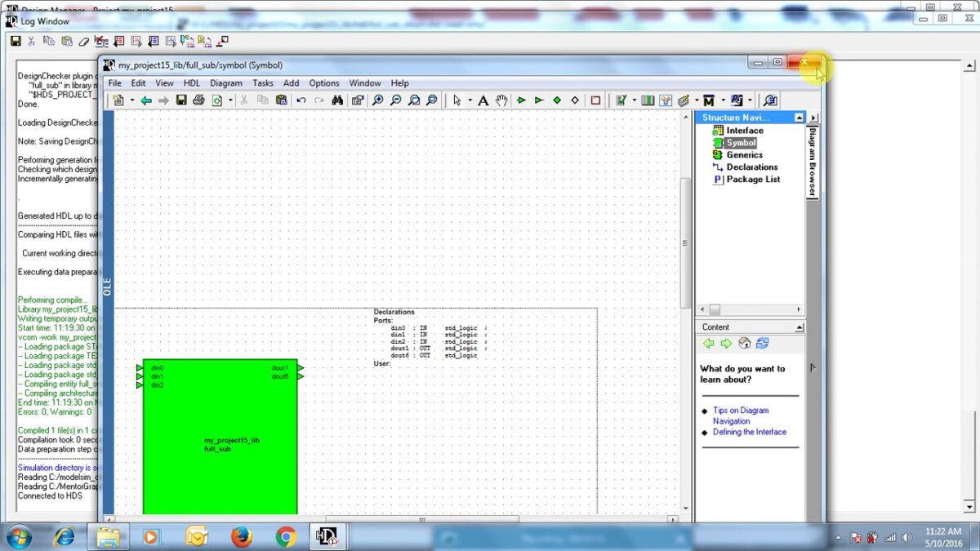Go back with the green left arrow

coord(146,100)
